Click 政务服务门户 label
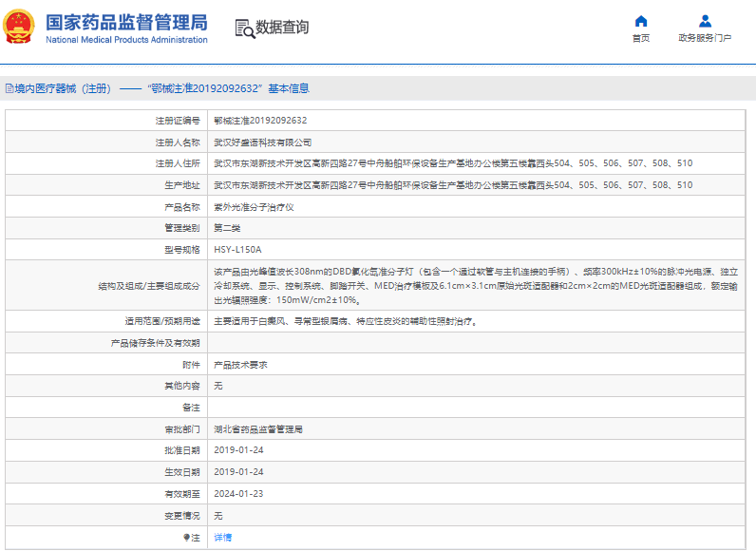The width and height of the screenshot is (756, 551). [x=705, y=38]
